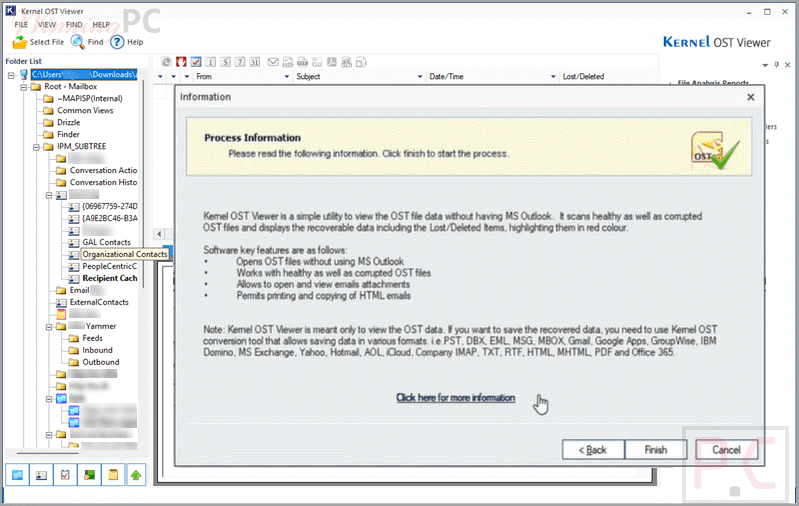Select the Drizzle folder
799x506 pixels.
click(68, 122)
